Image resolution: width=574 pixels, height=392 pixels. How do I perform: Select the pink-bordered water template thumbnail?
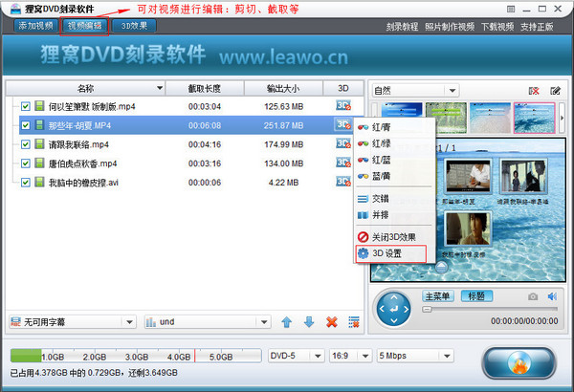[535, 118]
